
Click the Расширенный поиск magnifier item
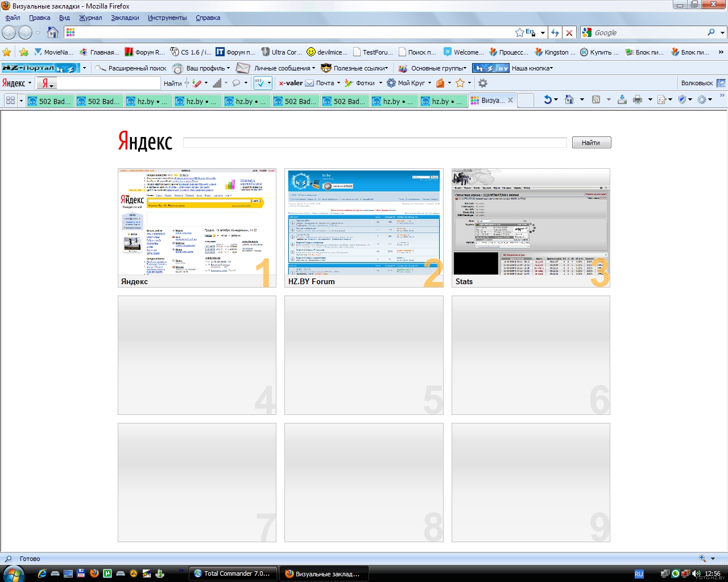(131, 68)
